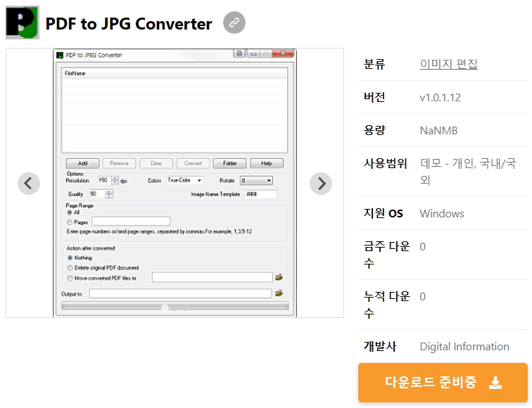Click the small app icon in converter title bar
Image resolution: width=532 pixels, height=408 pixels.
click(x=60, y=56)
